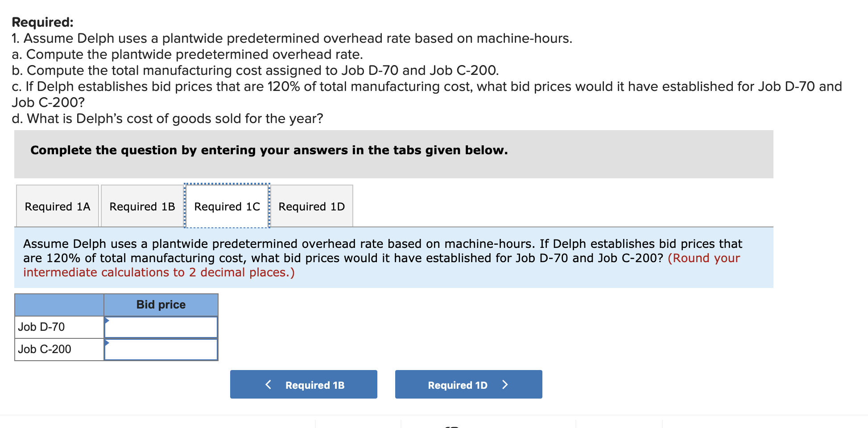Image resolution: width=868 pixels, height=428 pixels.
Task: Switch to the Required 1B tab
Action: coord(142,206)
